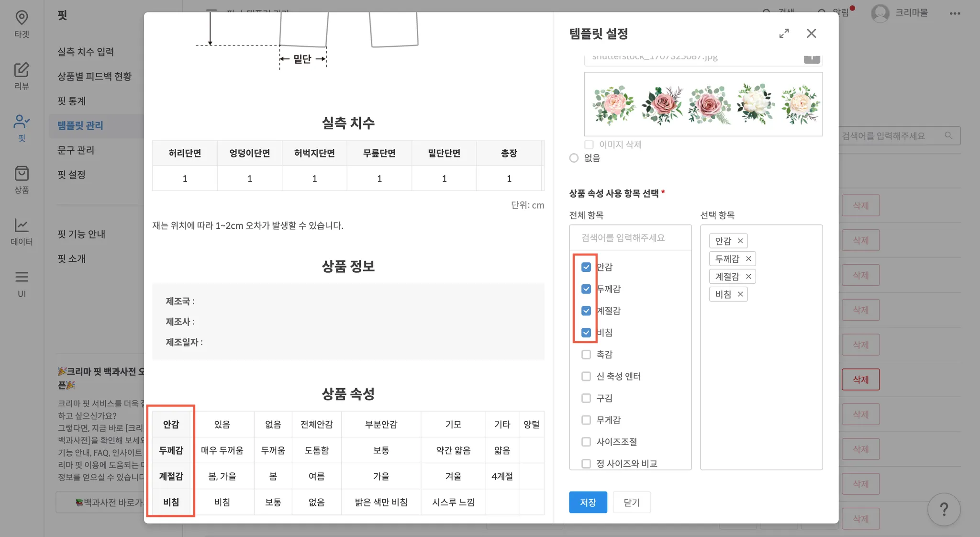Viewport: 980px width, 537px height.
Task: Open the 타겟 sidebar icon
Action: pos(22,18)
